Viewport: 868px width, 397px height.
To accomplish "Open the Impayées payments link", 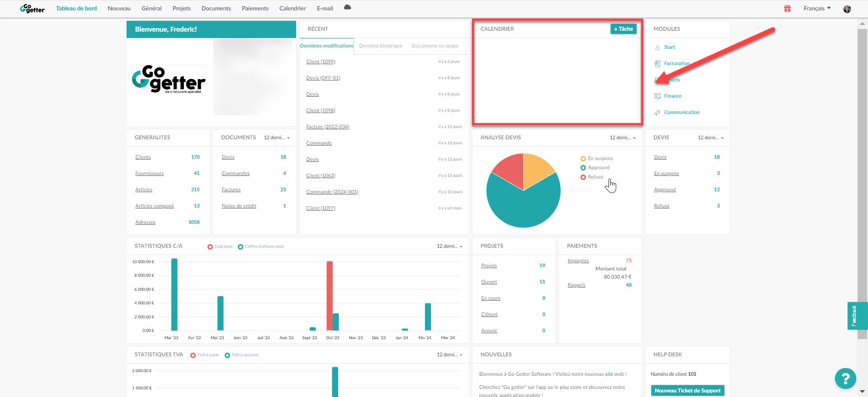I will pos(578,261).
